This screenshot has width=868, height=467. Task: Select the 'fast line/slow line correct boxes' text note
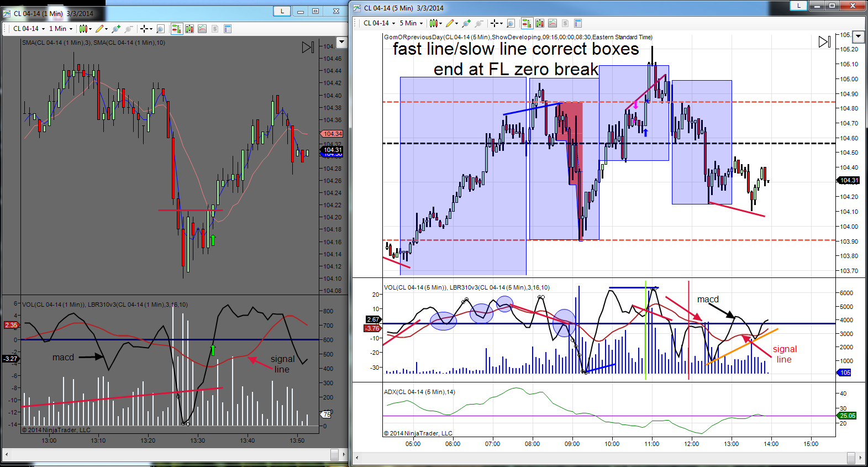tap(516, 49)
